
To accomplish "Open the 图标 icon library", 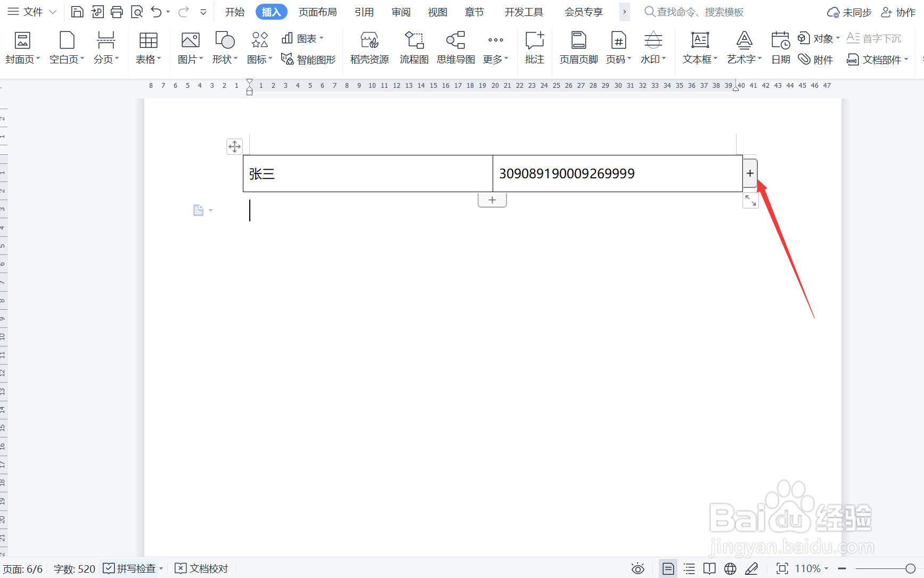I will [259, 48].
